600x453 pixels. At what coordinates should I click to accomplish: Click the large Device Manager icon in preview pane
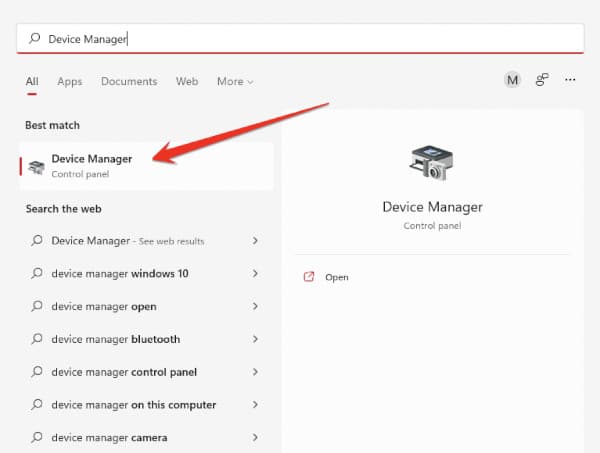[x=432, y=163]
